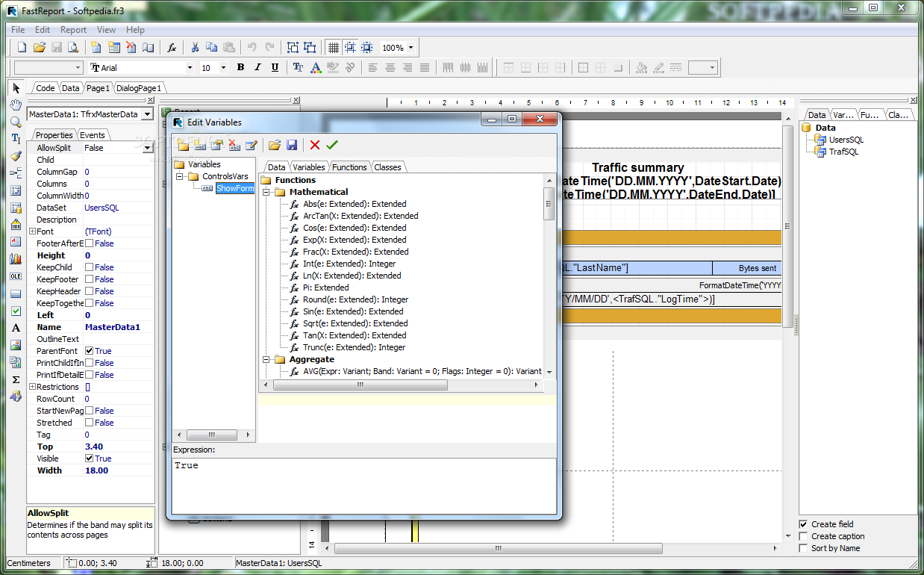Screen dimensions: 924x575
Task: Expand the Font property node
Action: click(x=32, y=231)
